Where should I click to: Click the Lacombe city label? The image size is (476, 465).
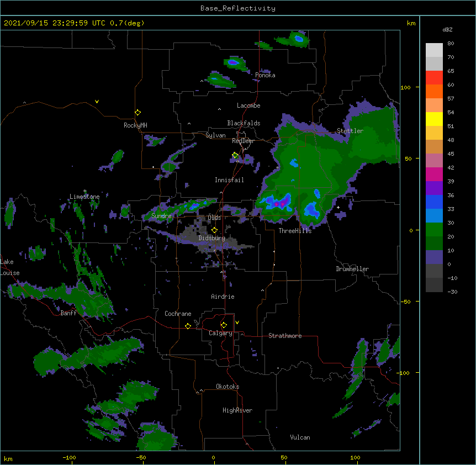[248, 105]
